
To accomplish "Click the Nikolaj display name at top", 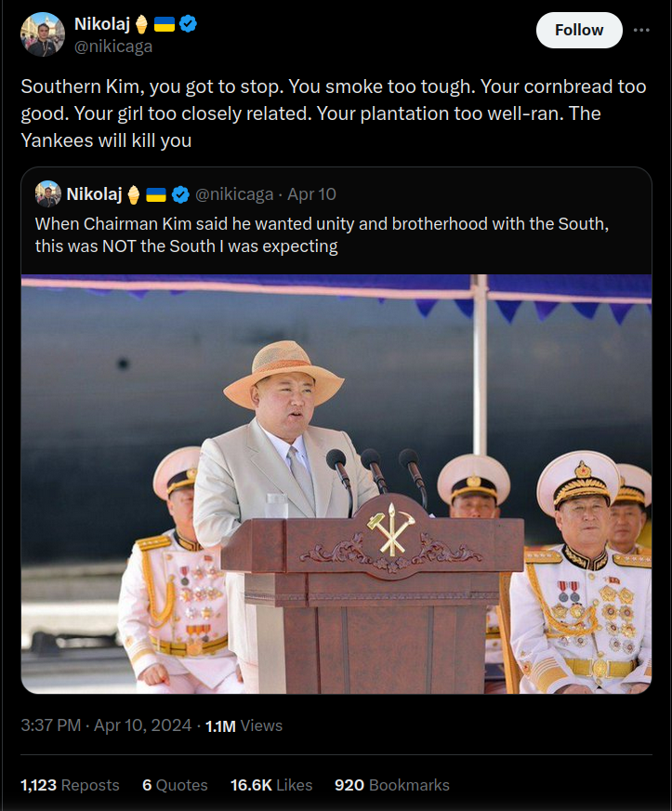I will click(x=101, y=24).
